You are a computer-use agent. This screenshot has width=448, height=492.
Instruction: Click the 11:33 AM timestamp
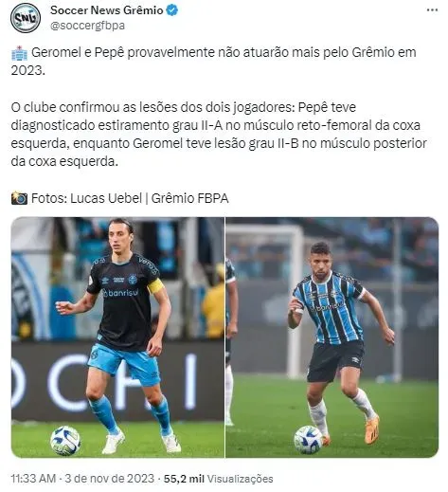(x=33, y=479)
